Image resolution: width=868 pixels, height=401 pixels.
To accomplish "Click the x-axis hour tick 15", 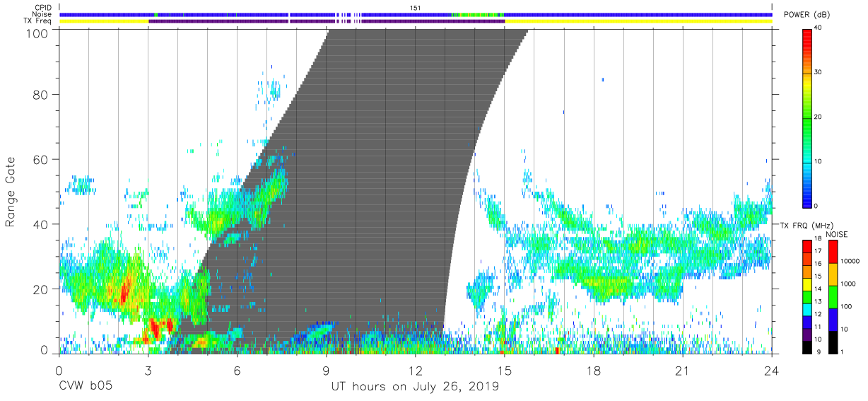I will pos(505,371).
